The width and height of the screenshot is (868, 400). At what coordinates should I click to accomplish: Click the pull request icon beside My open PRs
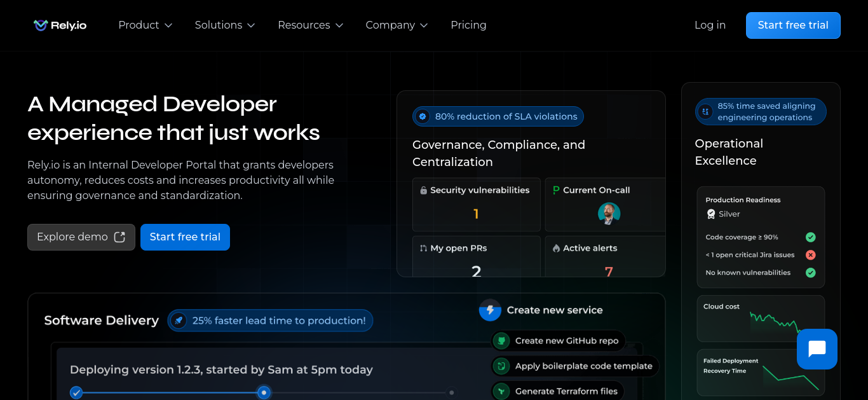[x=423, y=249]
